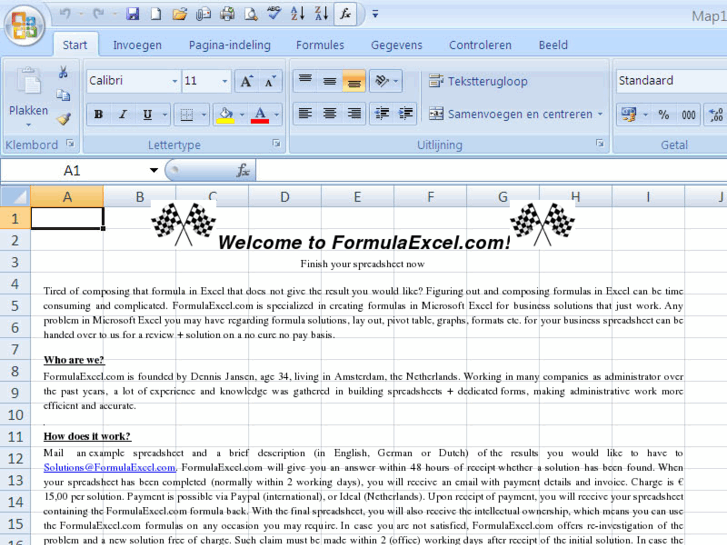
Task: Switch to the Start tab
Action: tap(75, 45)
